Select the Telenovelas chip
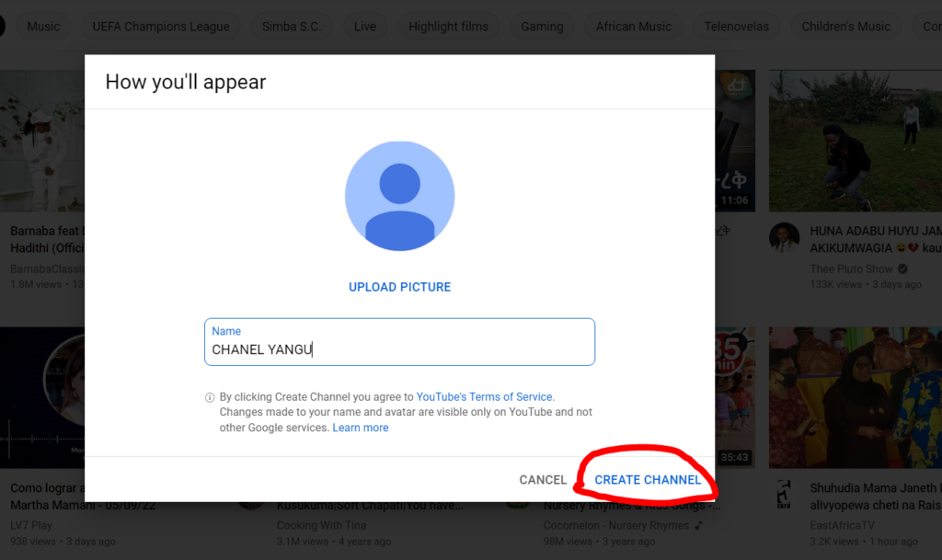The height and width of the screenshot is (560, 942). pos(737,27)
